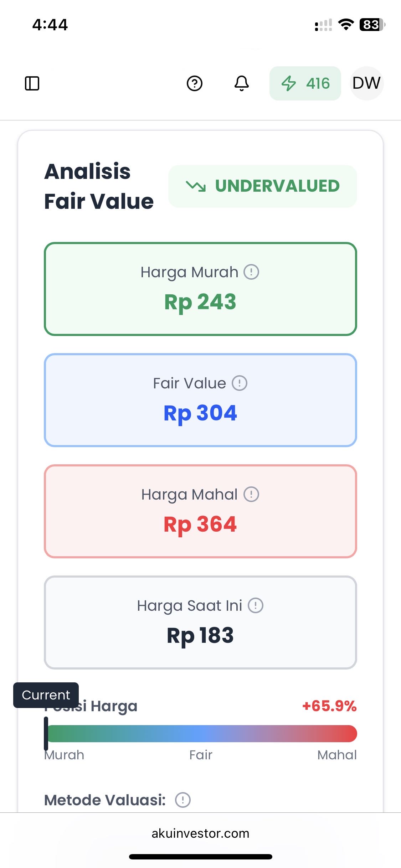Click the Current price marker on the bar
This screenshot has width=401, height=868.
[x=46, y=734]
